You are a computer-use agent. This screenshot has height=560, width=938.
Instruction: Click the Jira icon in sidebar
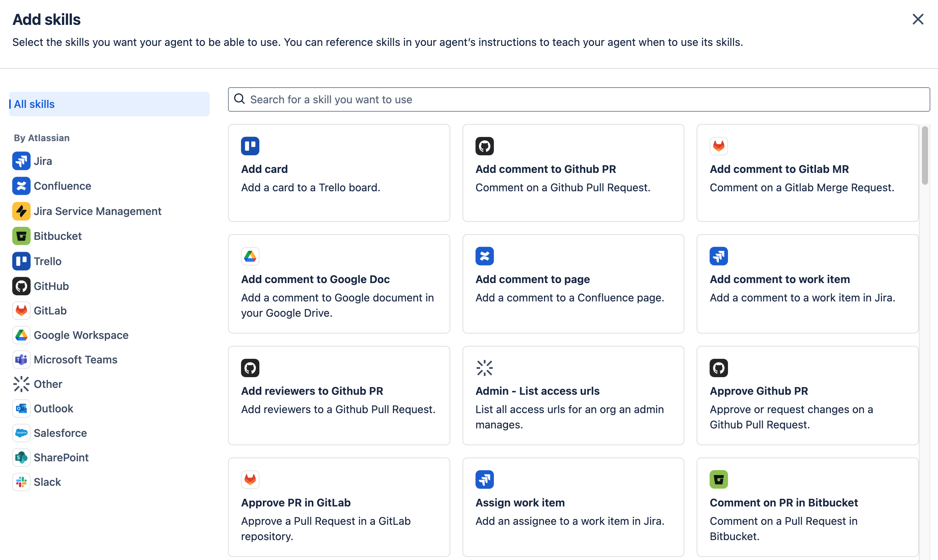point(21,161)
